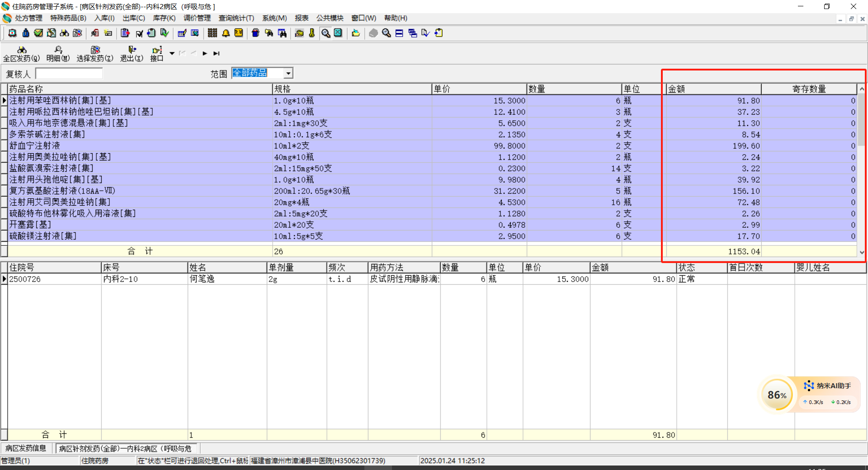Image resolution: width=868 pixels, height=470 pixels.
Task: Click the green checkmark envelope toolbar icon
Action: tap(38, 33)
